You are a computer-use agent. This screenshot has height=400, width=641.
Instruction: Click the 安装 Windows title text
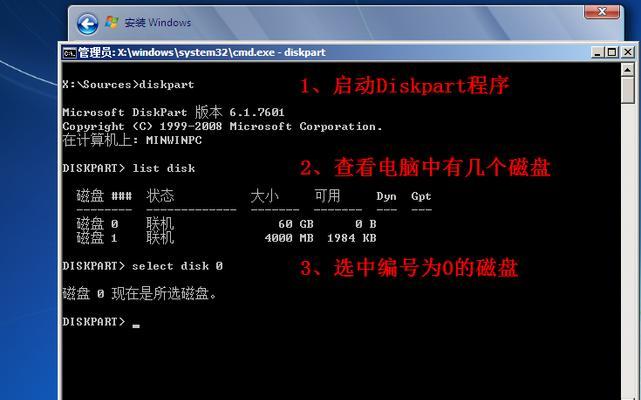click(158, 22)
